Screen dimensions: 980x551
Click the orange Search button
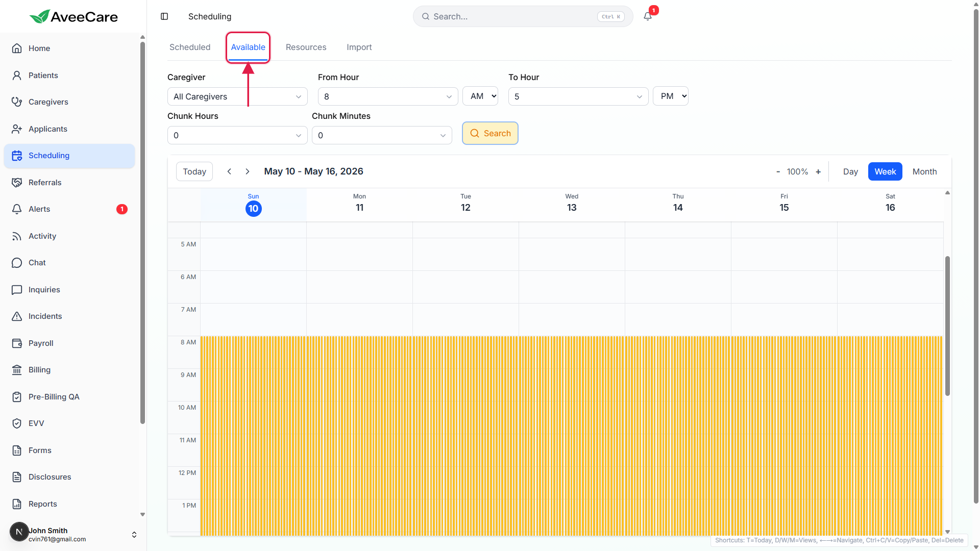(490, 133)
